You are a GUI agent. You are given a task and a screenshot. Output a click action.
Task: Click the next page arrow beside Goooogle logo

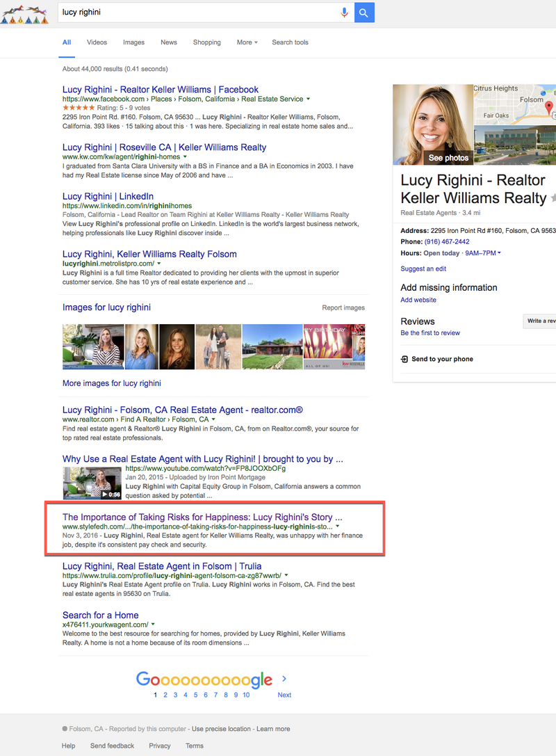click(x=284, y=678)
